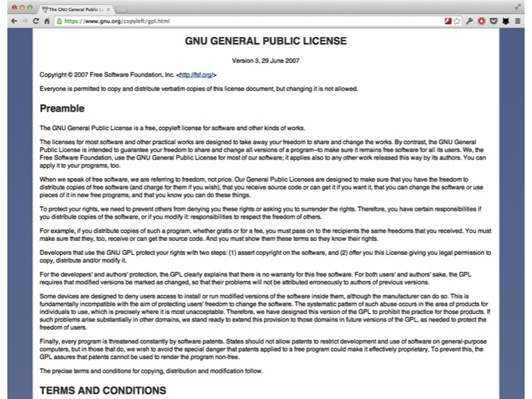532x399 pixels.
Task: Click the Preamble heading
Action: coord(62,108)
